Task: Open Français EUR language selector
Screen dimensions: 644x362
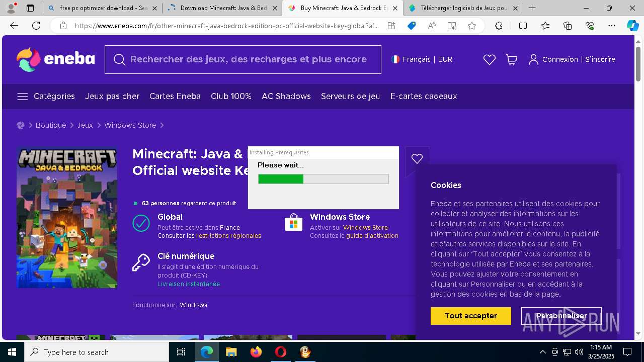Action: click(422, 59)
